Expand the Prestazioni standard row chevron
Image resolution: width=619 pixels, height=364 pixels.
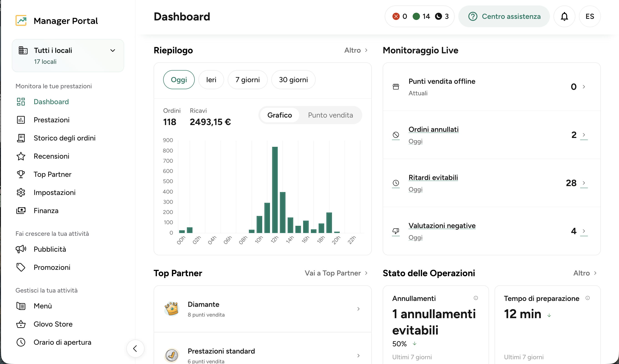tap(358, 355)
